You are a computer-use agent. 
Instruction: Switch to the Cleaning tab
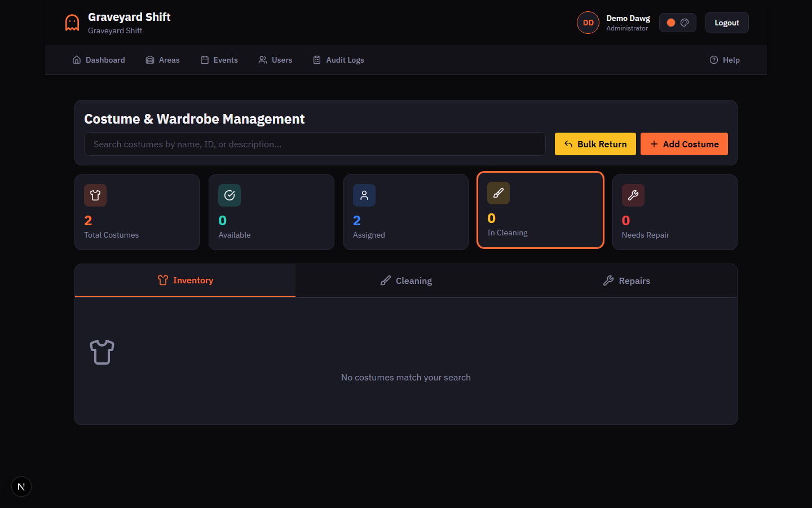point(406,281)
